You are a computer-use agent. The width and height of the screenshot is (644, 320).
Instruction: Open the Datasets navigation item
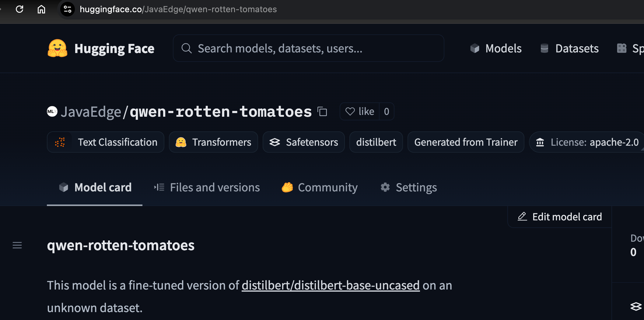(569, 48)
